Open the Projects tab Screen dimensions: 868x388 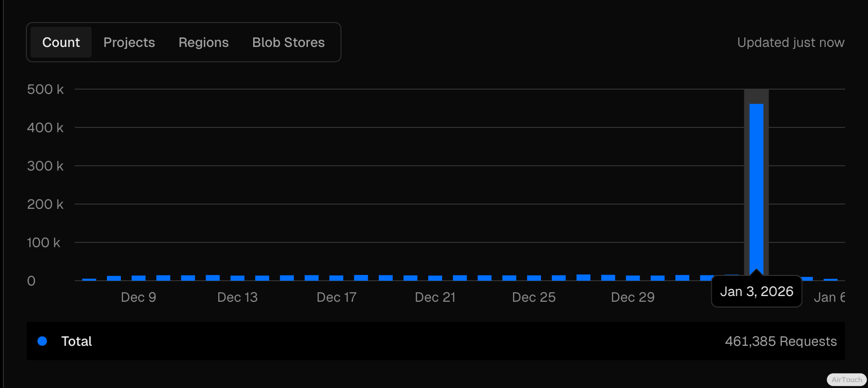pyautogui.click(x=129, y=42)
